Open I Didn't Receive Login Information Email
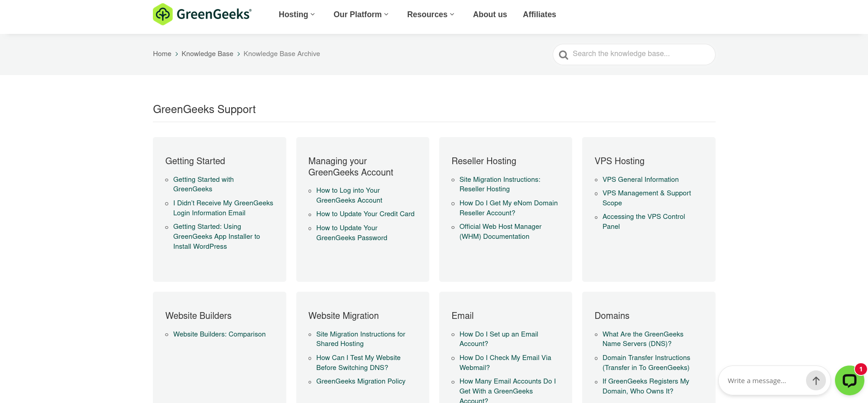Image resolution: width=868 pixels, height=403 pixels. pos(223,208)
